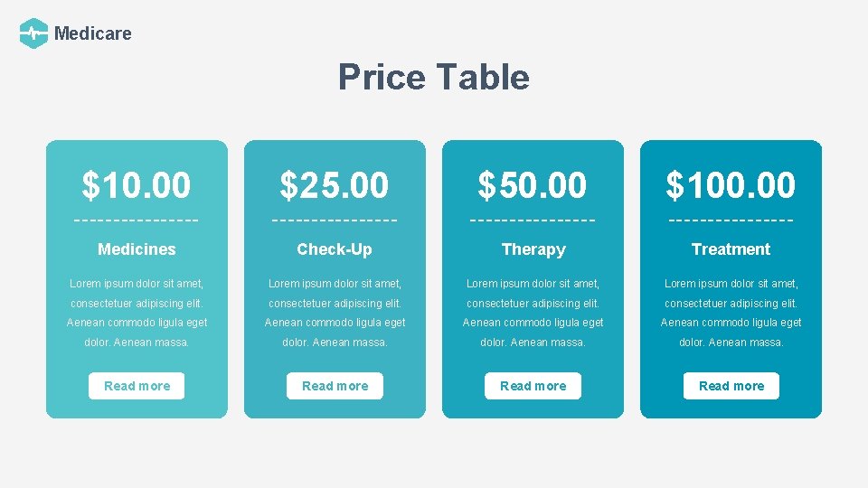868x488 pixels.
Task: Select the Medicines plan label
Action: coord(137,249)
